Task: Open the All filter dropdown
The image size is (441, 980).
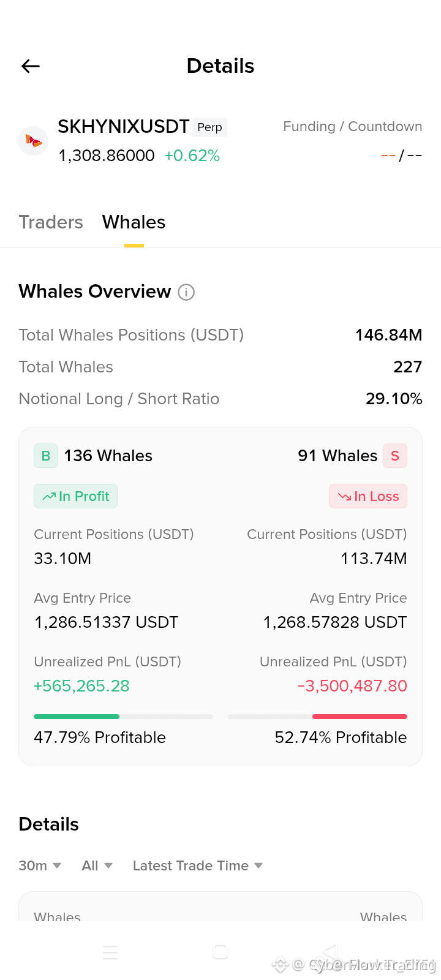Action: tap(97, 865)
